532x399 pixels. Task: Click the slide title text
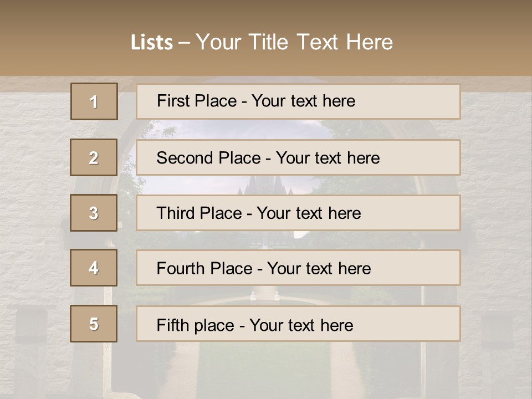click(x=262, y=42)
